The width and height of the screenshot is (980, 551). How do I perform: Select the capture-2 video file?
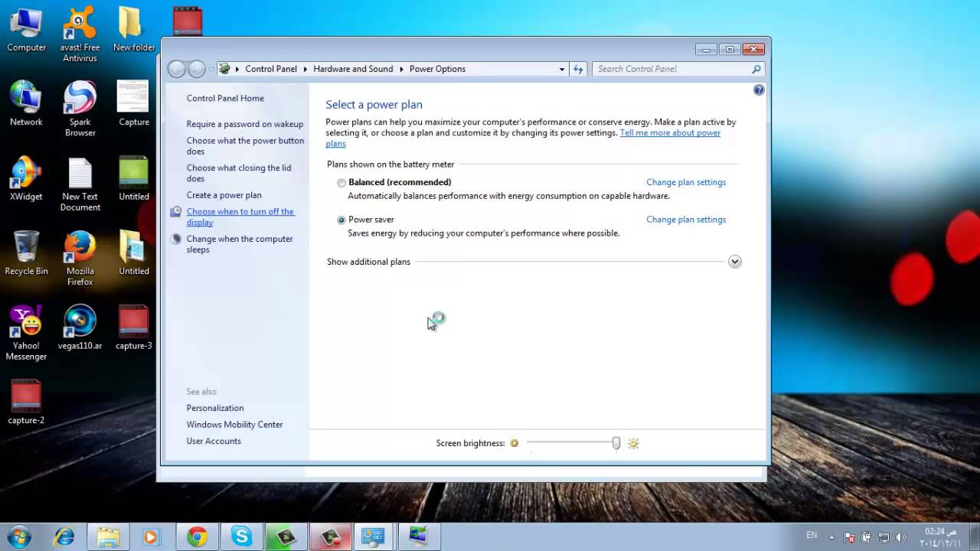point(26,403)
